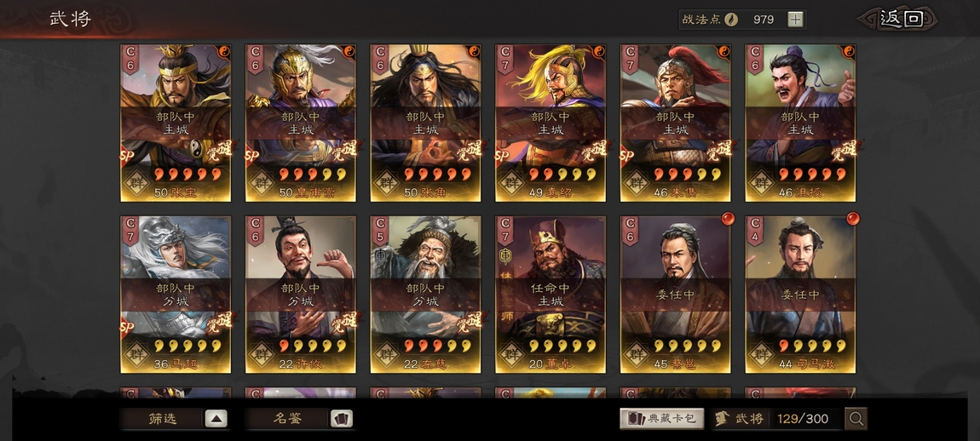The height and width of the screenshot is (441, 980).
Task: Select the 袁绍 general card
Action: point(551,123)
